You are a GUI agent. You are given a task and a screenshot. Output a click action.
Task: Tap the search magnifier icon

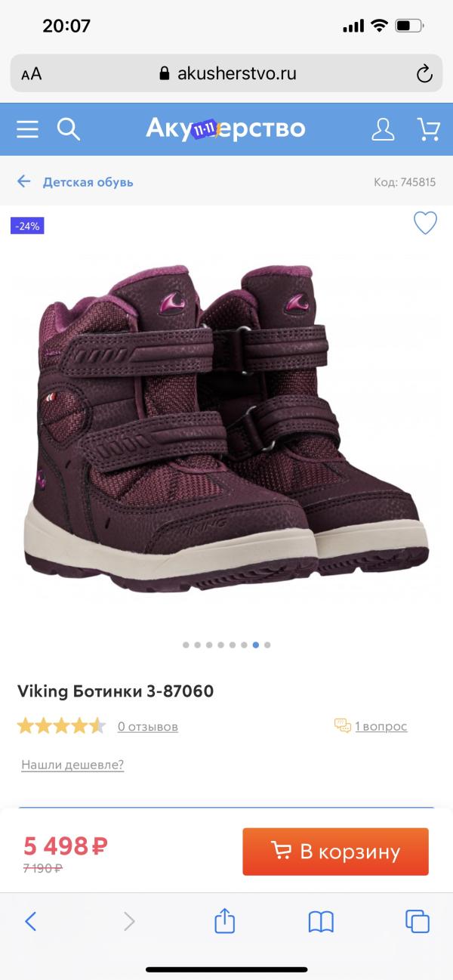coord(69,129)
